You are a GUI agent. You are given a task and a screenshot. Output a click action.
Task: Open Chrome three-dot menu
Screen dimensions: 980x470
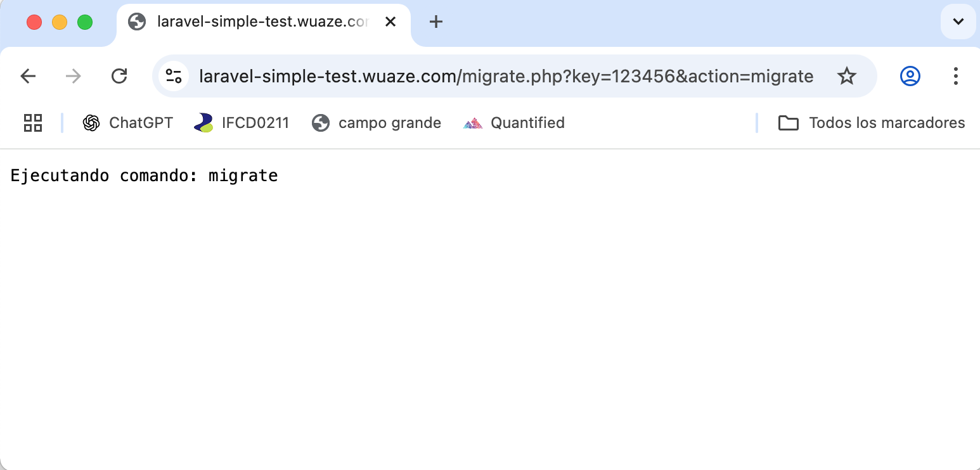point(955,77)
